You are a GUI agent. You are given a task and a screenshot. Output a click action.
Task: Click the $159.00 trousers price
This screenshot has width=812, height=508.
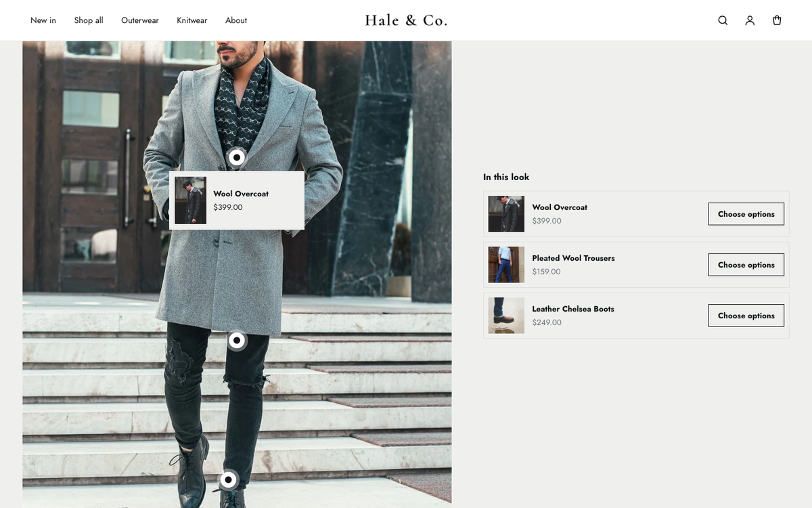click(547, 272)
